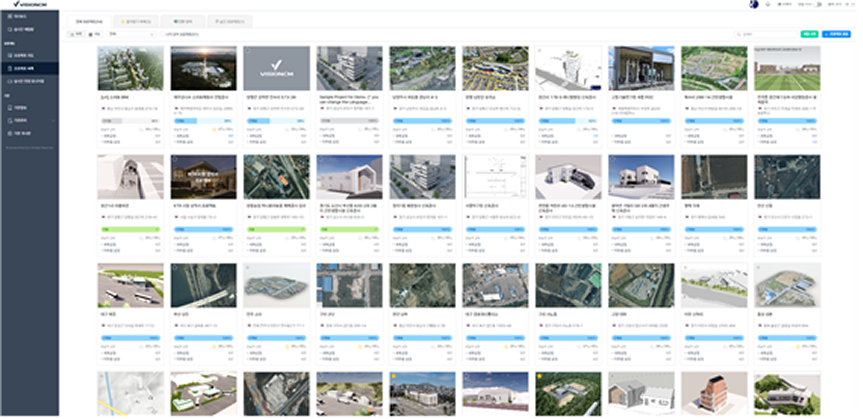Tick the corner checkbox on the VISIONCM placeholder card
Screen dimensions: 863x419
coord(248,50)
